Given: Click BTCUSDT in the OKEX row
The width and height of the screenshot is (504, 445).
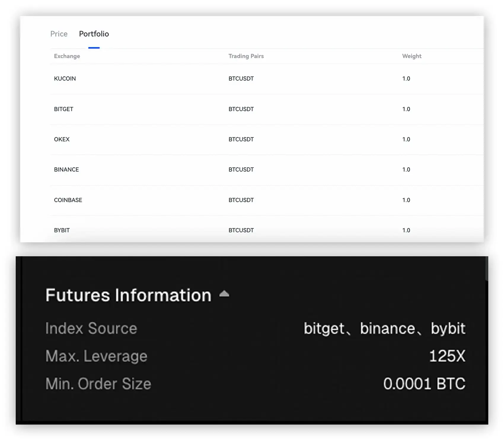Looking at the screenshot, I should [241, 139].
